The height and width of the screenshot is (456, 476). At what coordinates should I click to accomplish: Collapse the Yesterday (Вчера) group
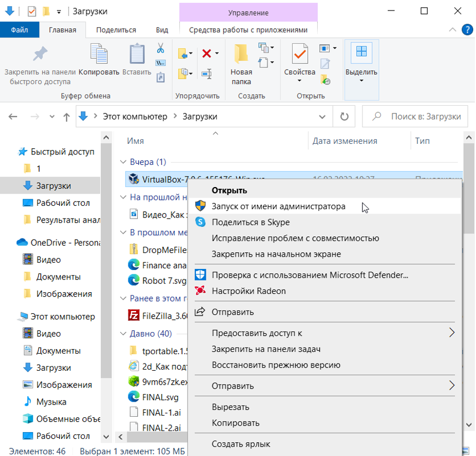coord(123,162)
